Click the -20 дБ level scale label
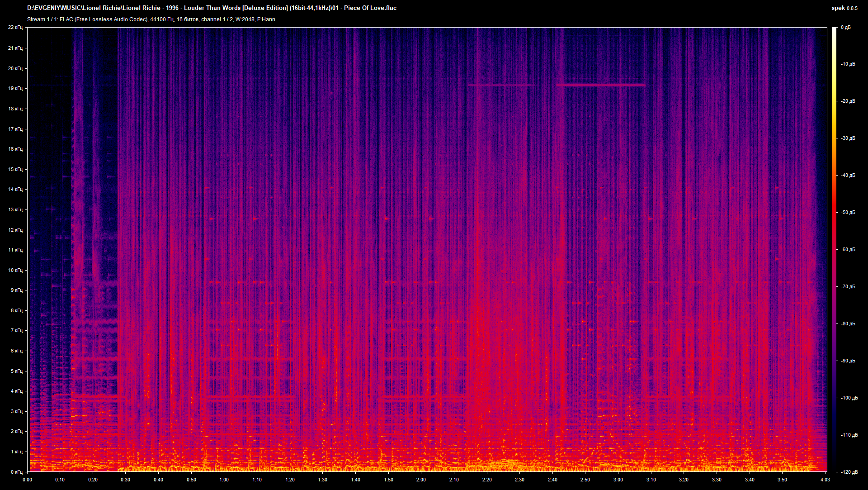Image resolution: width=868 pixels, height=490 pixels. pyautogui.click(x=848, y=101)
